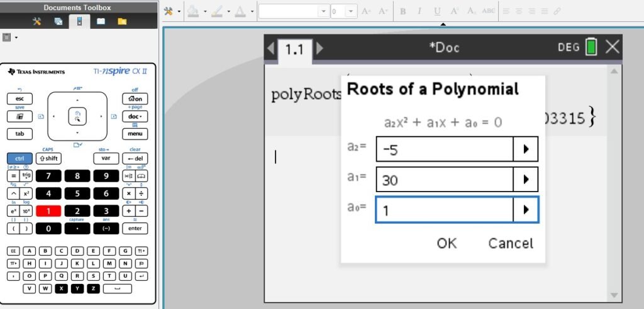The height and width of the screenshot is (309, 644).
Task: Select the TI-SmartView keypad tab
Action: click(79, 21)
